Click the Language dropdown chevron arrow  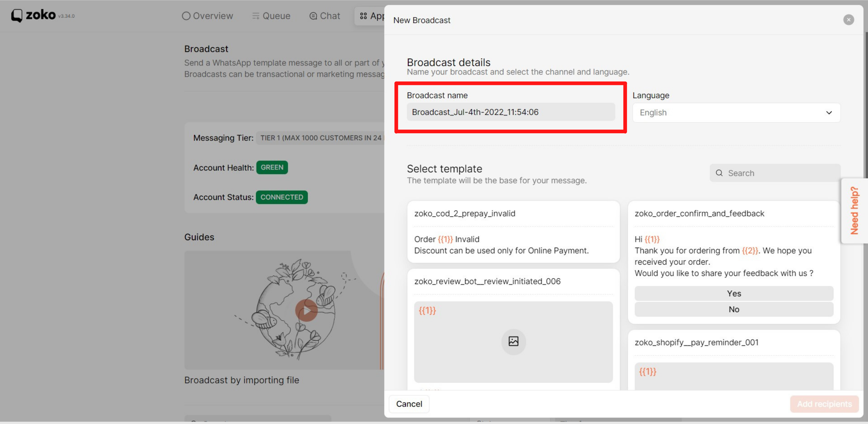point(829,113)
